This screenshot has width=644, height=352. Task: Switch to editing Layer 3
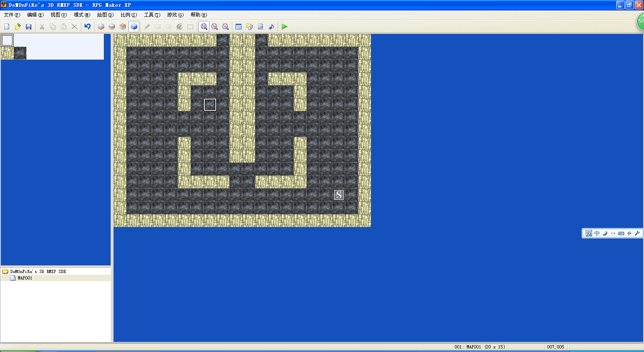pyautogui.click(x=123, y=27)
